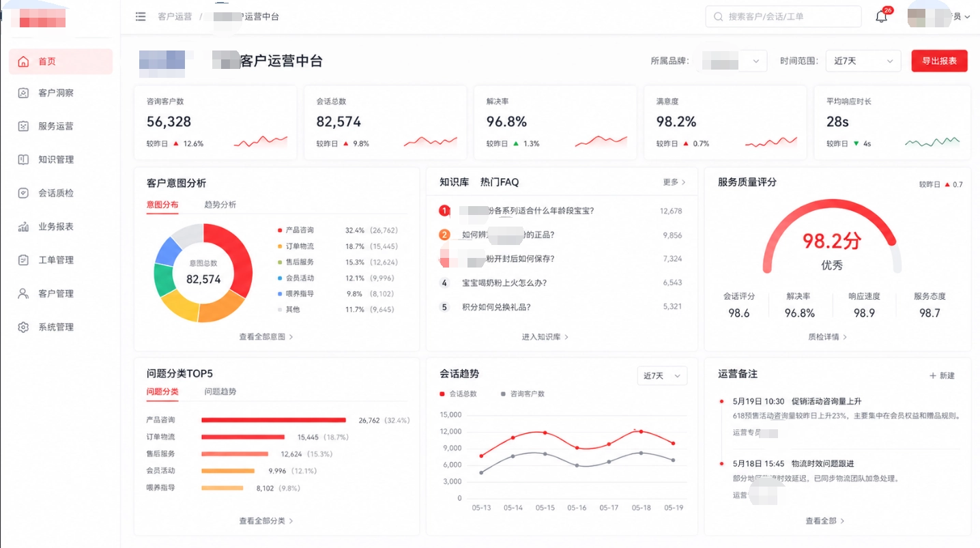Open 系统管理 gear icon
980x548 pixels.
(x=23, y=327)
